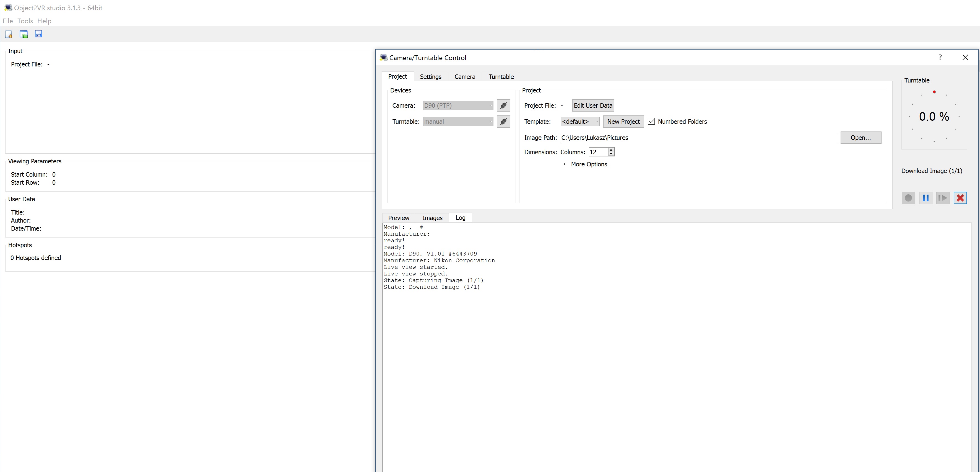Screen dimensions: 980x472
Task: Click log line 'Model: D90, V1.01 #6443709'
Action: click(x=430, y=254)
